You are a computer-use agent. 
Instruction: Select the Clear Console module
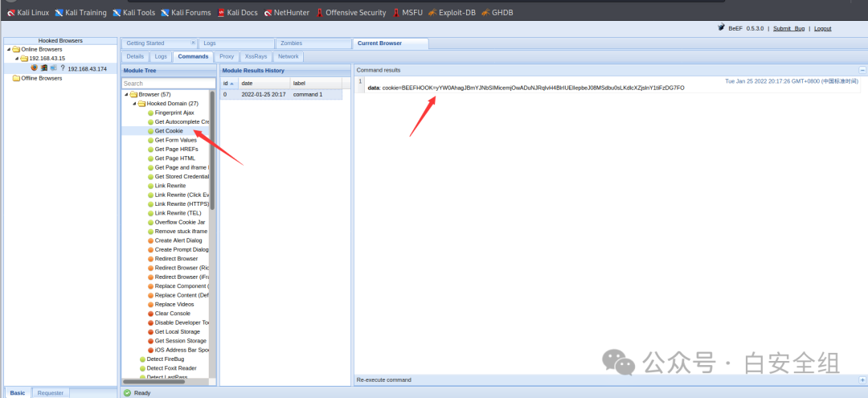(173, 314)
